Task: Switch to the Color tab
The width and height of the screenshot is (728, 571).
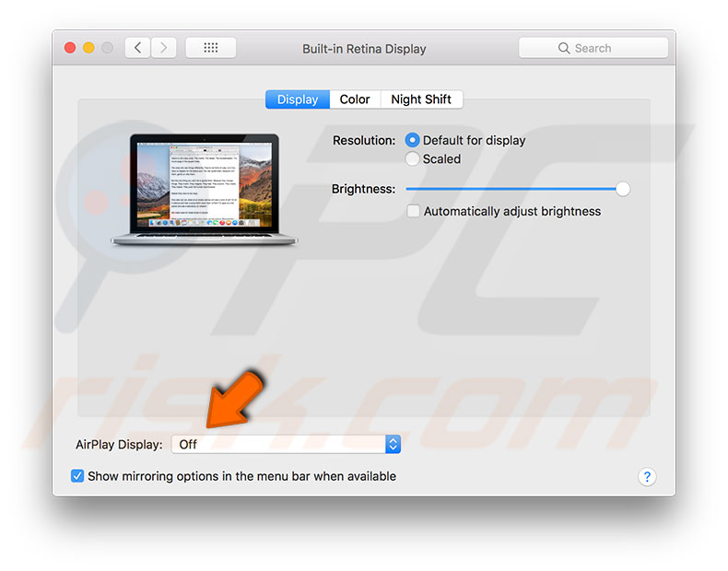Action: [355, 99]
